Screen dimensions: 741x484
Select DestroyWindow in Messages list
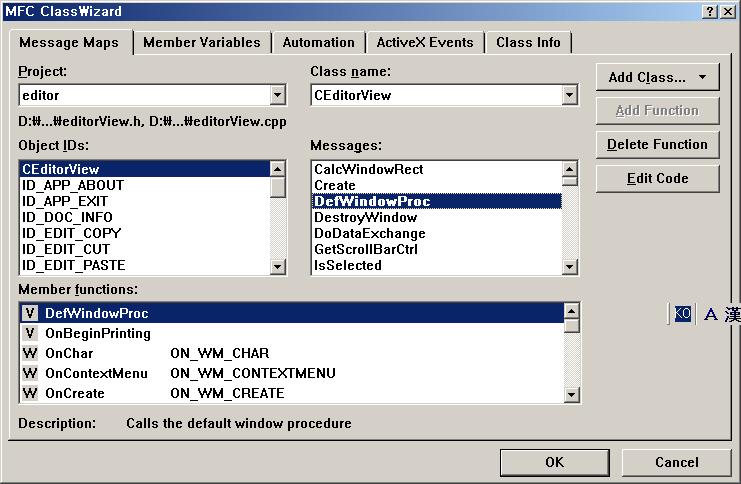[437, 217]
